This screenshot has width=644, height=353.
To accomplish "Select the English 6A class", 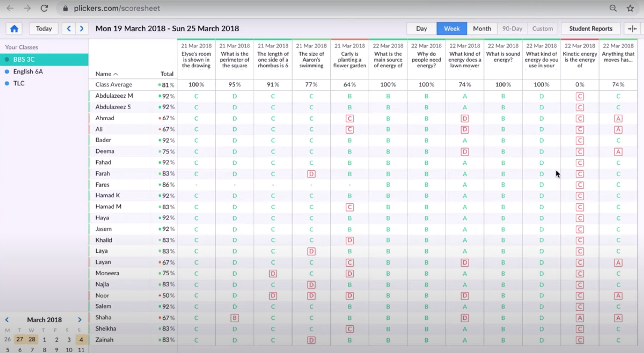I will (x=28, y=72).
